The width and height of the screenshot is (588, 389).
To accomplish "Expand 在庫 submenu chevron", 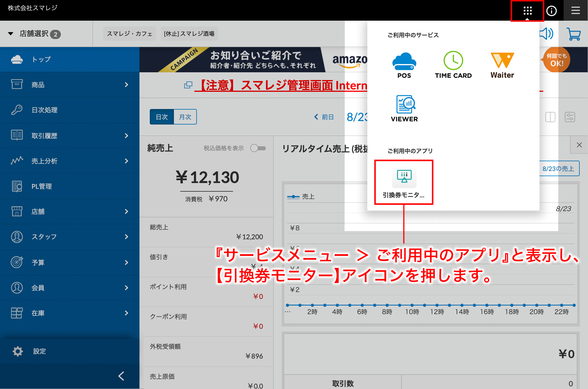I will point(127,313).
